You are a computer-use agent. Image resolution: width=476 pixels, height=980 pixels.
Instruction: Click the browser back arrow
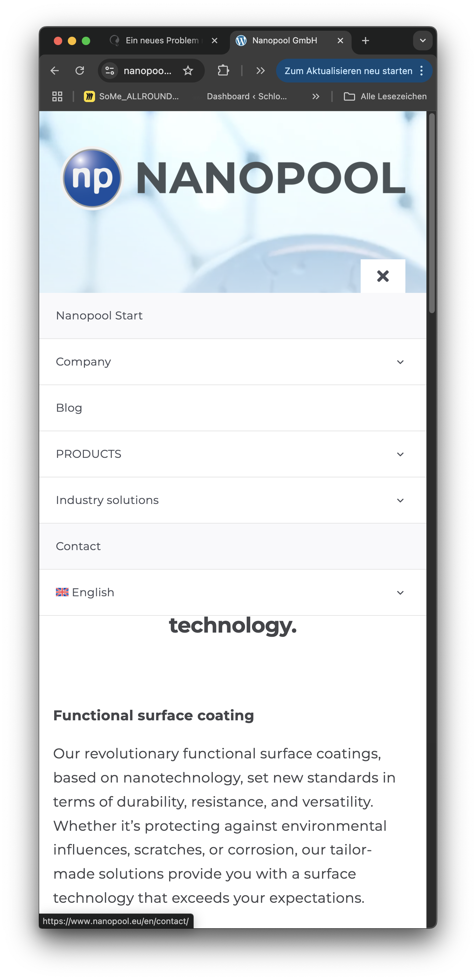coord(55,71)
